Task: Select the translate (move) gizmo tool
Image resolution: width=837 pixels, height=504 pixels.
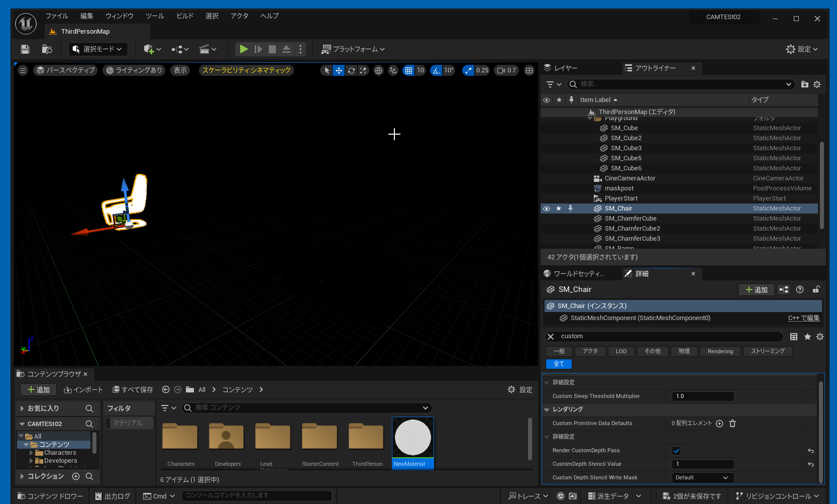Action: pos(339,70)
